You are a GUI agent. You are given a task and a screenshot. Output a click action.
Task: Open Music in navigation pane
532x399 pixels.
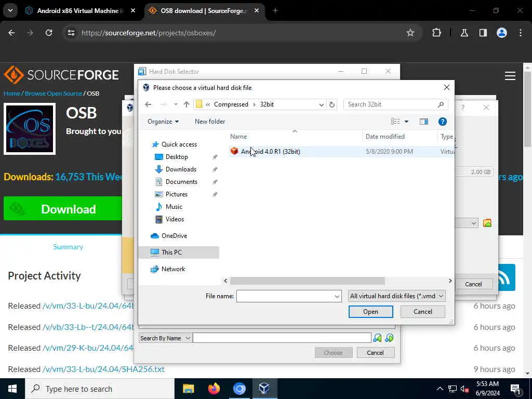click(174, 207)
